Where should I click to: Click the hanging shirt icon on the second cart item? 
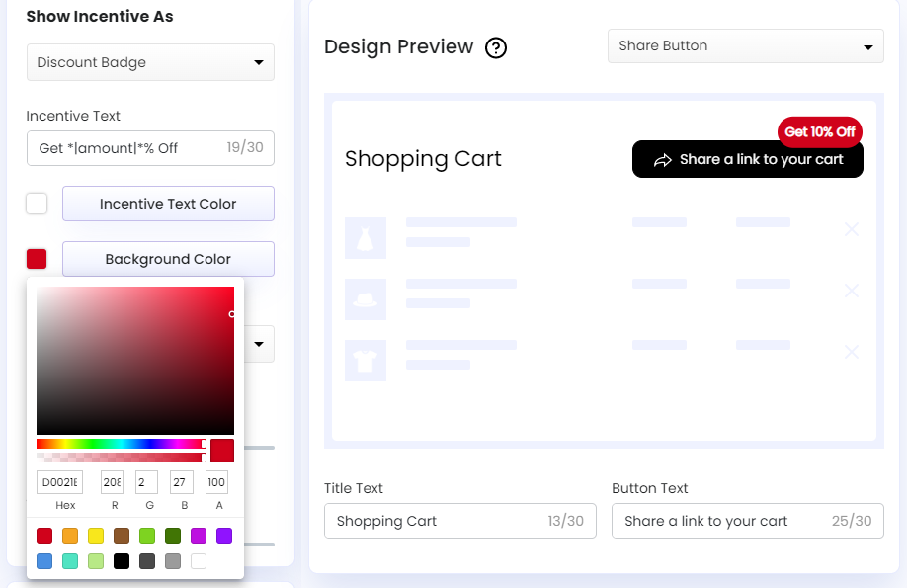(366, 299)
